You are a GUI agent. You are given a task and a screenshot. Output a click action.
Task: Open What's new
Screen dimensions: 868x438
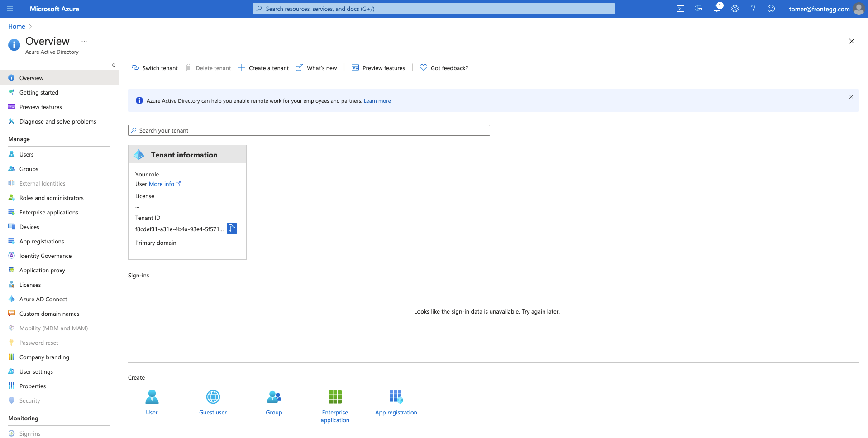pyautogui.click(x=316, y=68)
